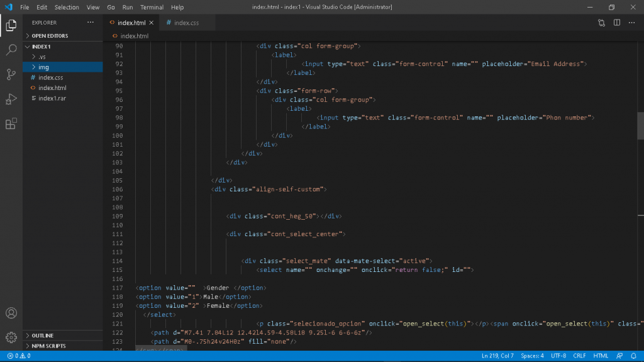Expand the NPM Scripts section
The height and width of the screenshot is (362, 644).
pyautogui.click(x=48, y=346)
